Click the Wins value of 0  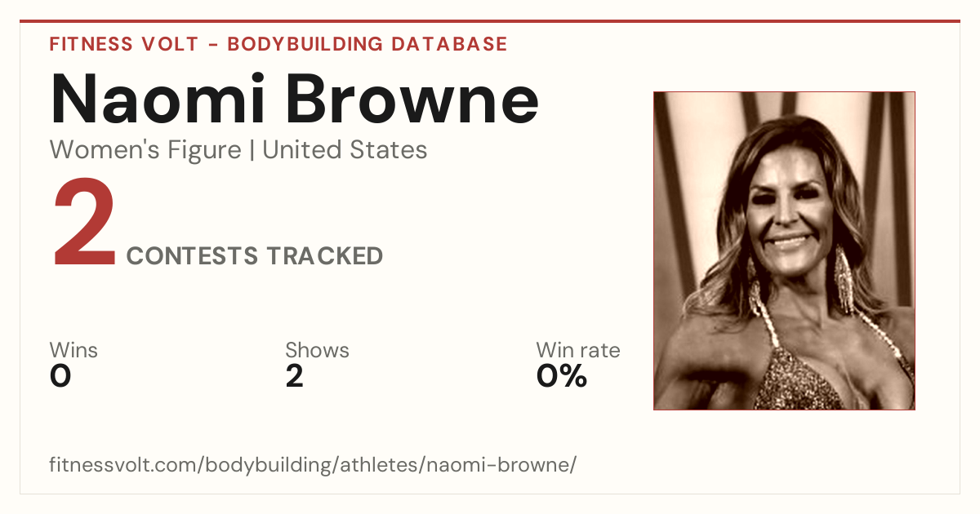click(60, 376)
